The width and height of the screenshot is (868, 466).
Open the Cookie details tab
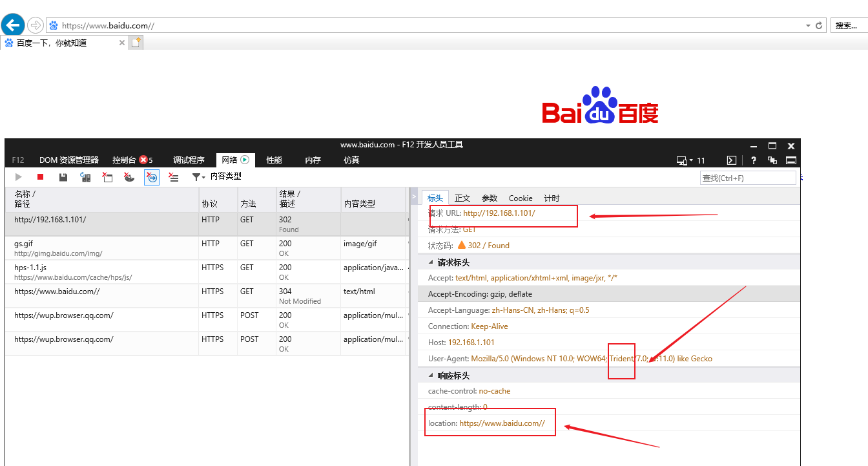pyautogui.click(x=521, y=198)
